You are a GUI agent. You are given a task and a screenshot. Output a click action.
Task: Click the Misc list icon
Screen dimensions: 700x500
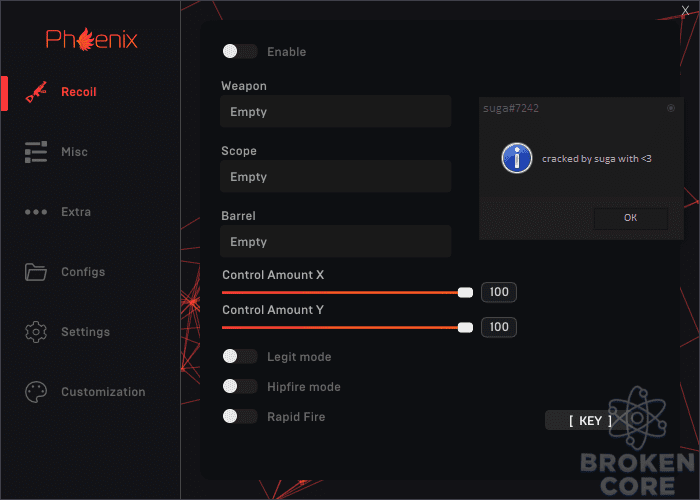[x=36, y=152]
